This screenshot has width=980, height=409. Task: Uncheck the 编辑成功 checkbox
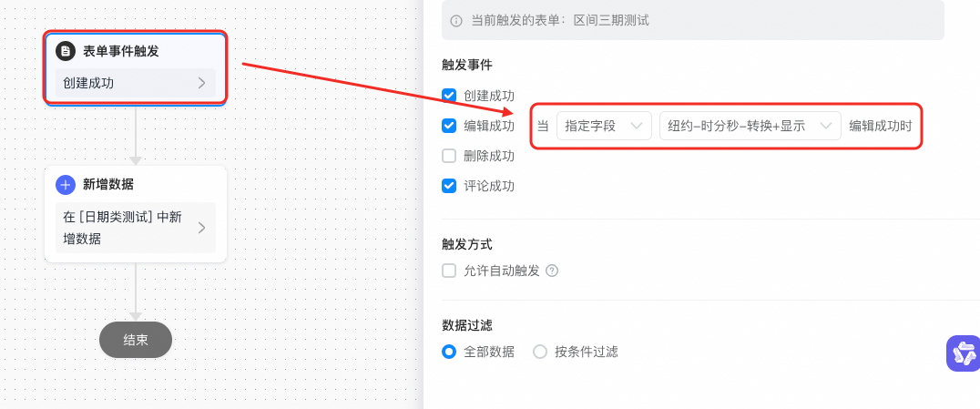point(449,126)
